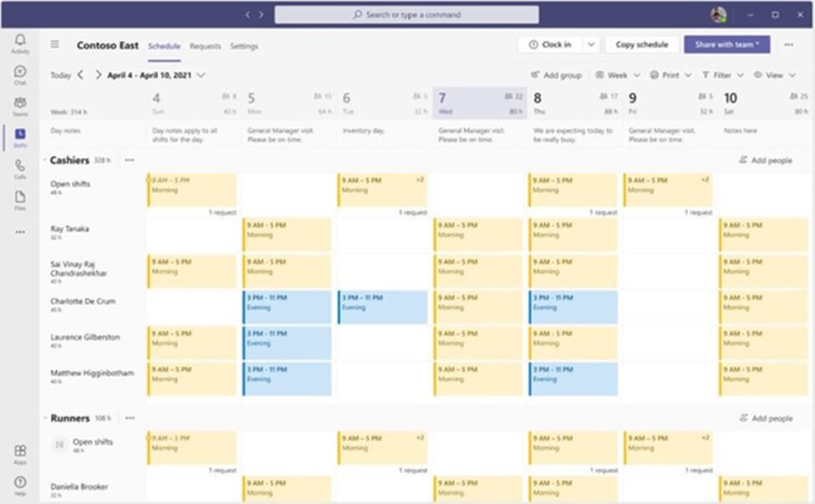815x504 pixels.
Task: Select day header 7 Wed
Action: [479, 103]
